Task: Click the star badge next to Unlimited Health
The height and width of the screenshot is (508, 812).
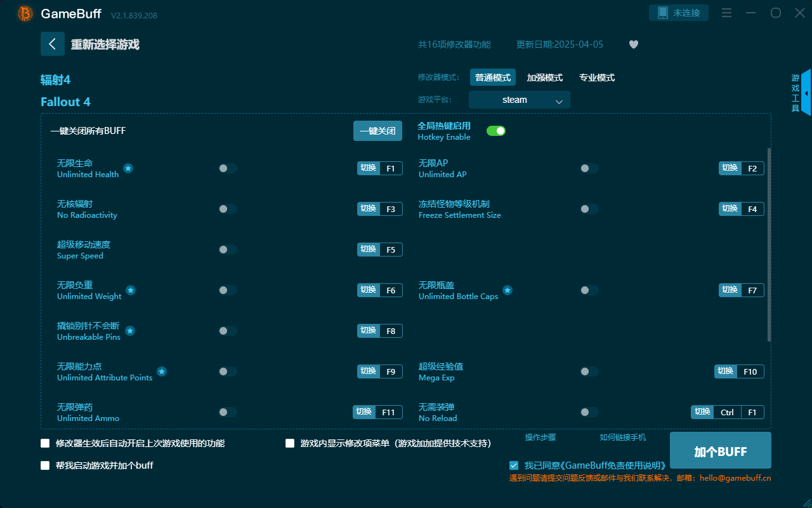Action: (x=128, y=168)
